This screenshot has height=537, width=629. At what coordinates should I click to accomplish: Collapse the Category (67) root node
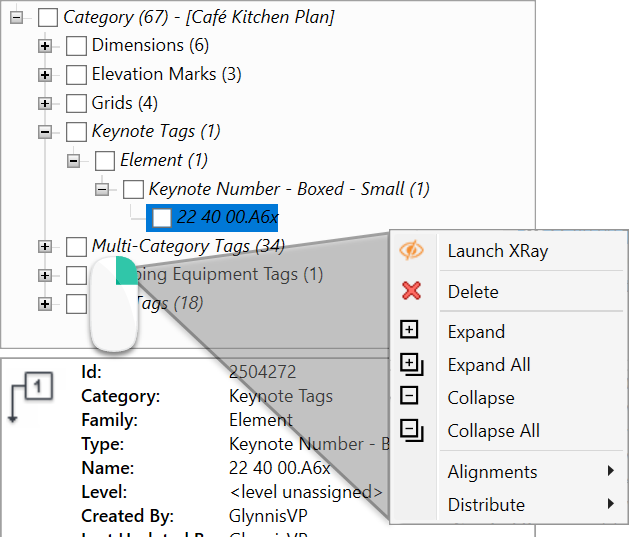coord(16,17)
